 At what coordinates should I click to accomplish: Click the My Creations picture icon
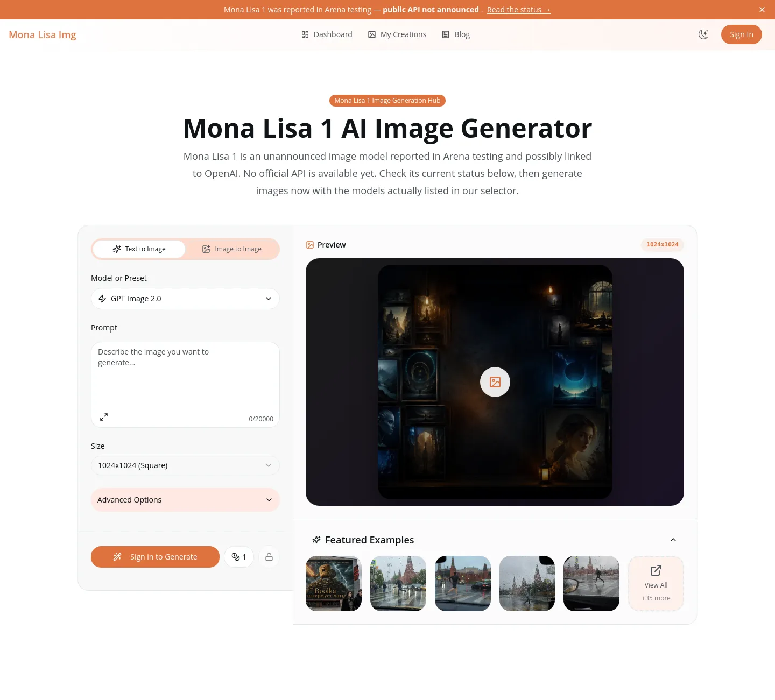[x=372, y=34]
